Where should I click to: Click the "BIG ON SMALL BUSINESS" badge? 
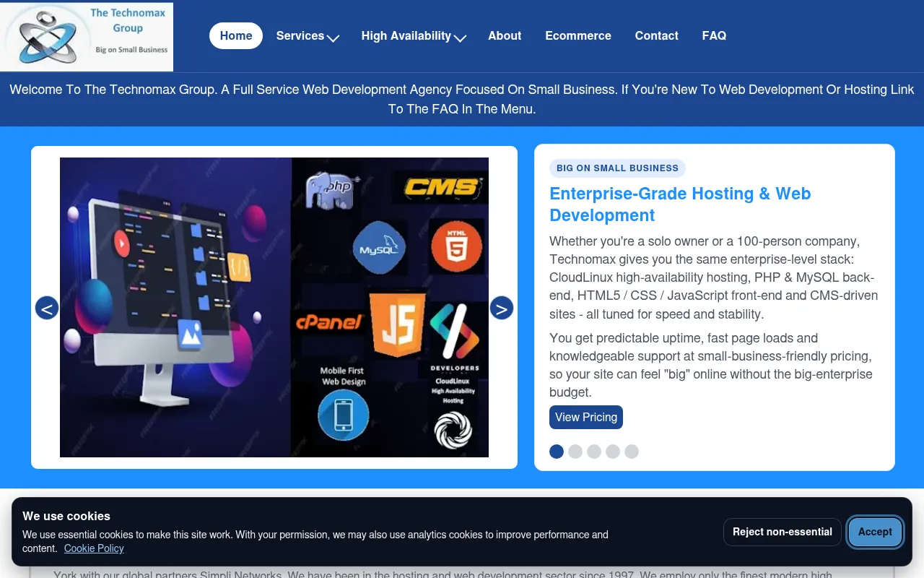point(617,168)
